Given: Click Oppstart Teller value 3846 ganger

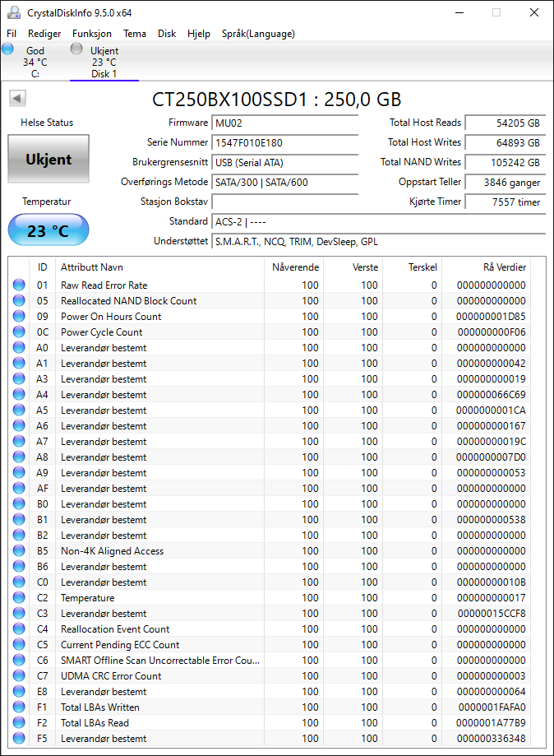Looking at the screenshot, I should pyautogui.click(x=506, y=183).
